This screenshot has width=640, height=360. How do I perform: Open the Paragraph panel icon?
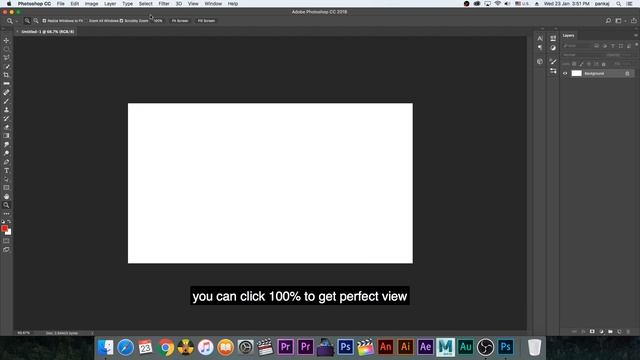pos(540,47)
